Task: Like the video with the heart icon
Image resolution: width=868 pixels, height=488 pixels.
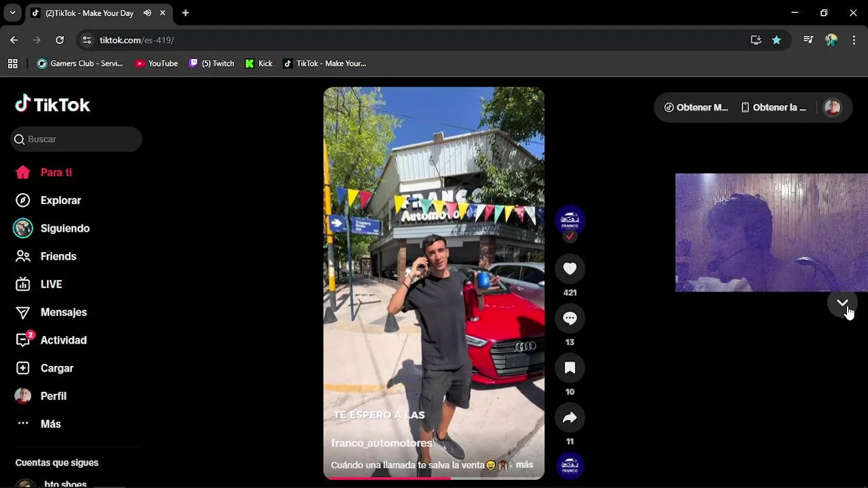Action: click(x=570, y=268)
